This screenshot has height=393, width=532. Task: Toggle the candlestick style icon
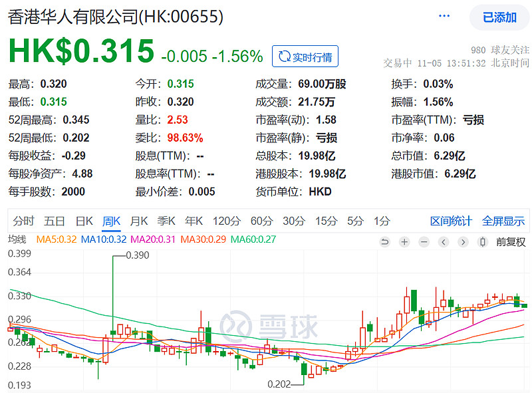point(483,242)
